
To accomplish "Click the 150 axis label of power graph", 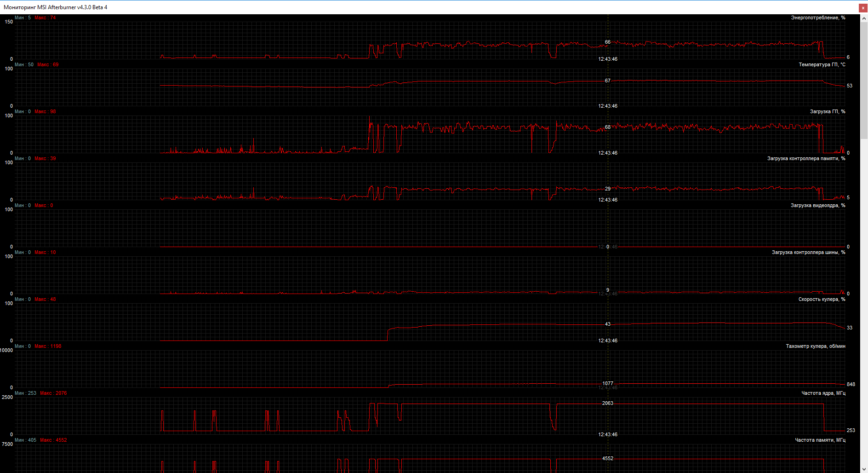I will [x=9, y=22].
